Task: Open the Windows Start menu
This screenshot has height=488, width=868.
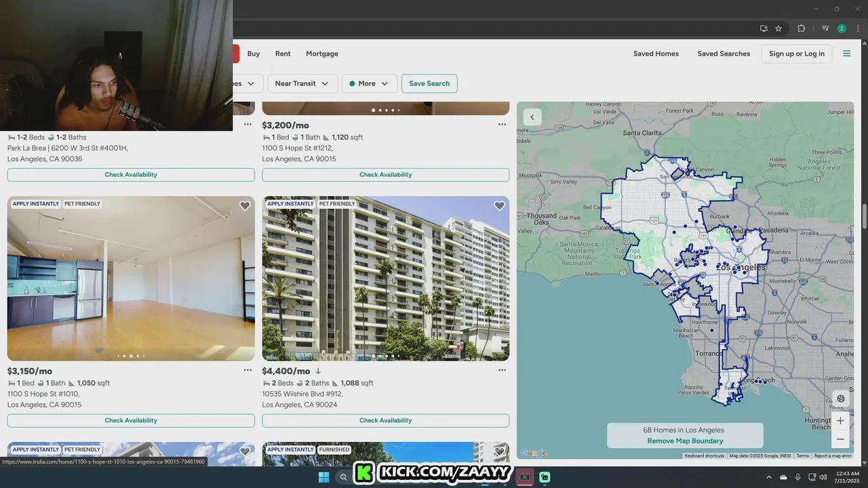Action: pyautogui.click(x=324, y=477)
